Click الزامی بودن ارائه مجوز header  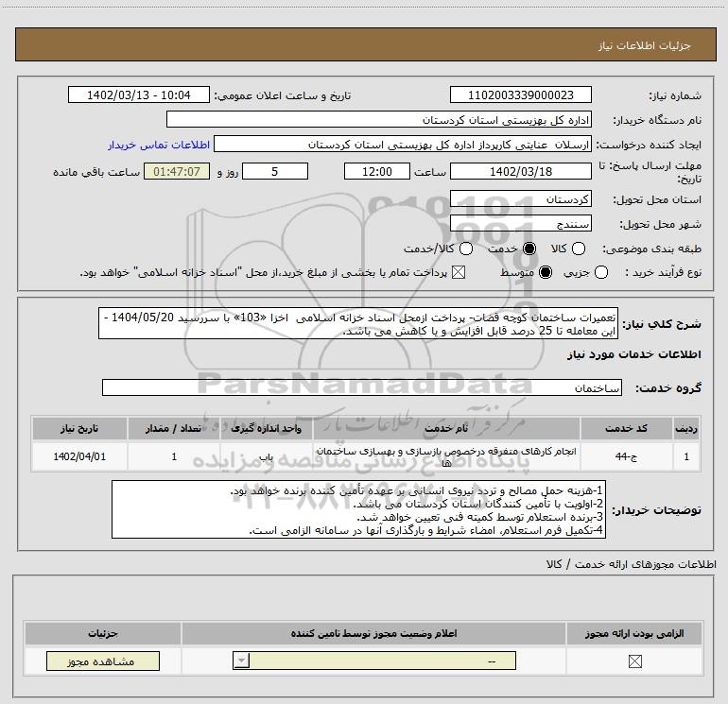[x=634, y=633]
